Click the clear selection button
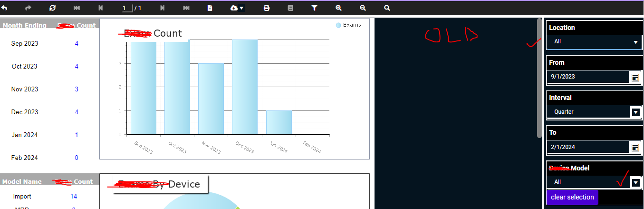644x209 pixels. [572, 197]
